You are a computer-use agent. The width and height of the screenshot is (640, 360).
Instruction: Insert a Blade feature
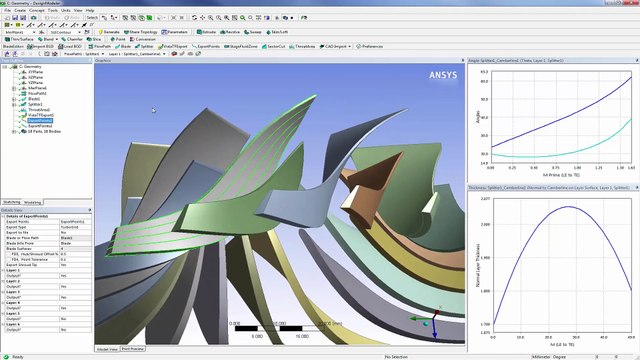[x=123, y=47]
